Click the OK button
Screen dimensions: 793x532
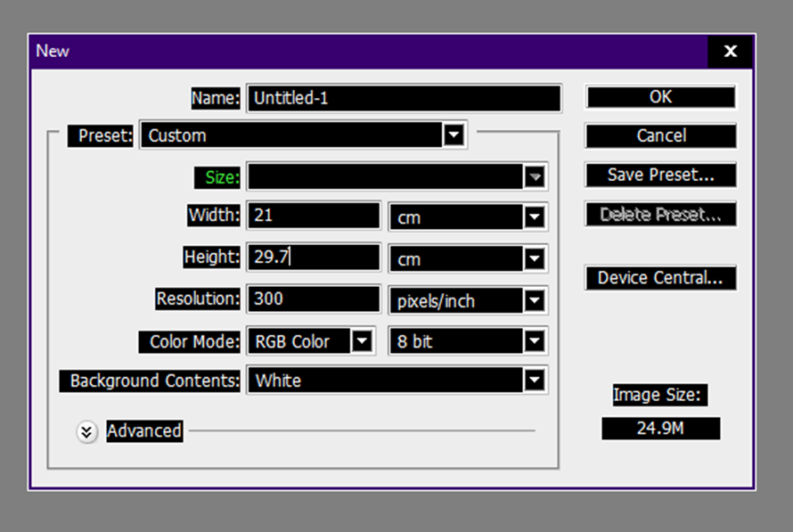coord(660,97)
